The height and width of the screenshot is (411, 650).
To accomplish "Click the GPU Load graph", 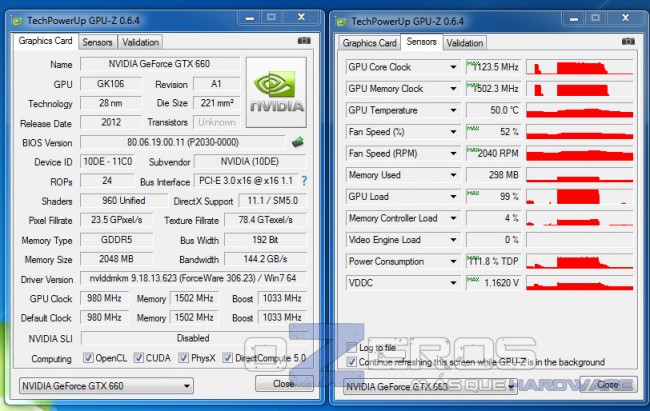I will [580, 196].
